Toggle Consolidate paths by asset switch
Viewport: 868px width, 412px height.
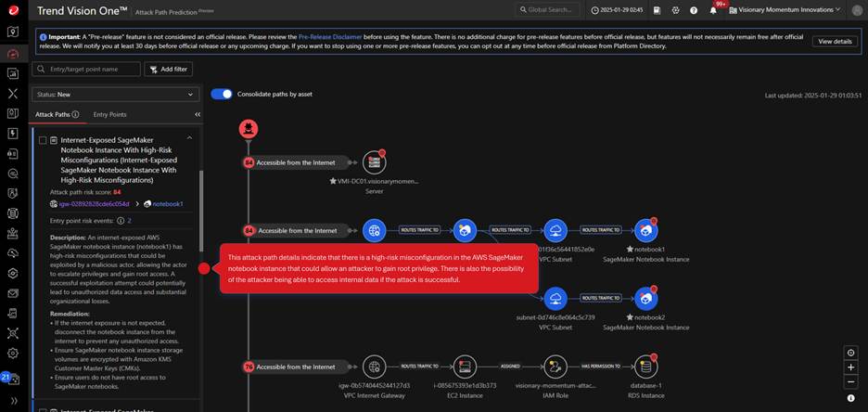(222, 94)
